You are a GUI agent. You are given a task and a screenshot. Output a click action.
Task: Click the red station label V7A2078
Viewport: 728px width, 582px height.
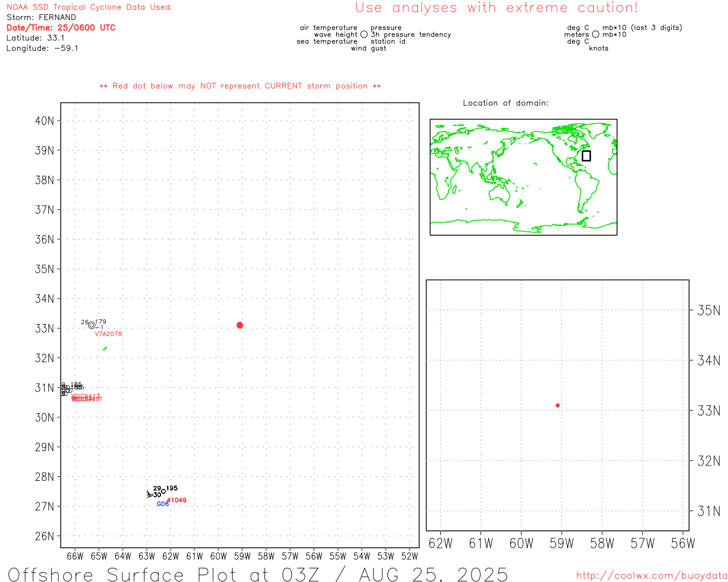point(109,334)
